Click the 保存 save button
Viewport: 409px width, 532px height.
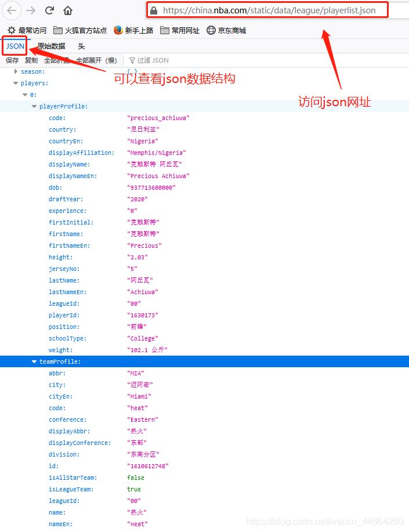[x=12, y=60]
